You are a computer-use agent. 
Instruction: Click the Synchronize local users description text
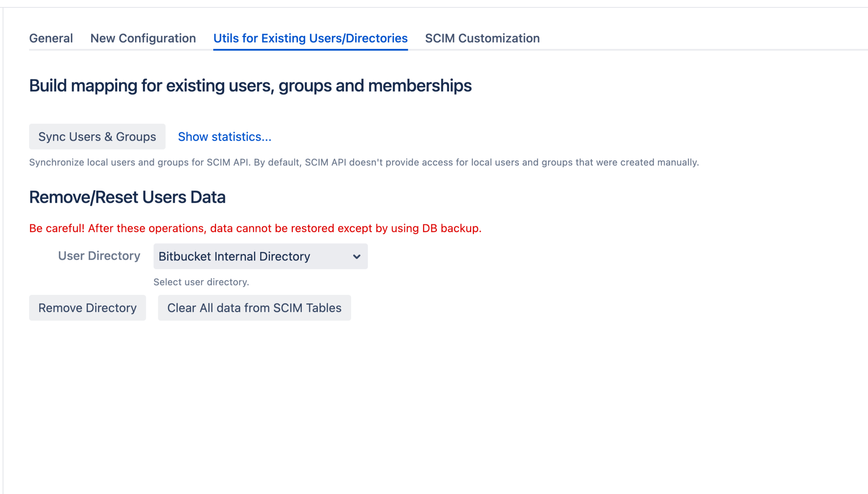pyautogui.click(x=364, y=162)
